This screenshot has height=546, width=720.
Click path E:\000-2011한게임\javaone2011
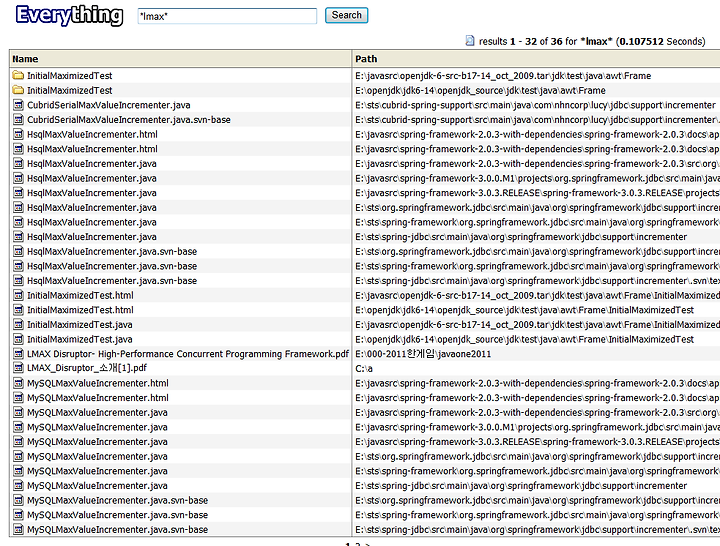pos(423,354)
